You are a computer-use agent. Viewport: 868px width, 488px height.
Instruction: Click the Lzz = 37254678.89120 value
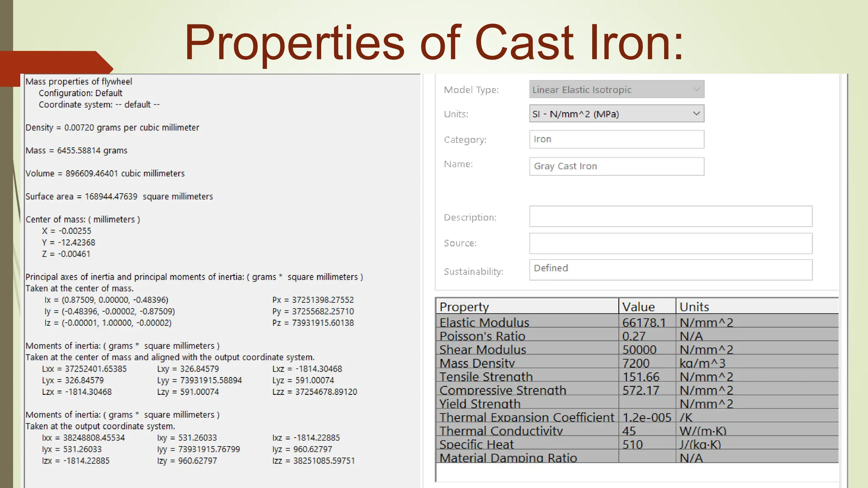point(315,392)
